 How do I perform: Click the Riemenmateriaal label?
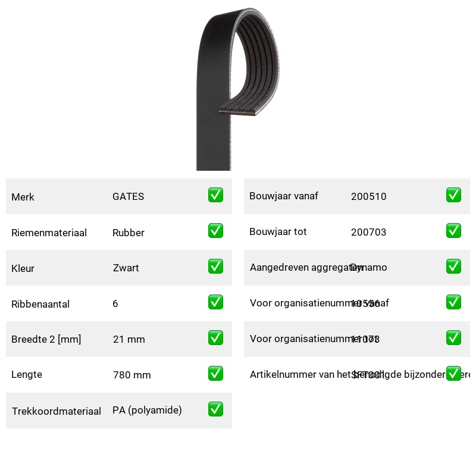pyautogui.click(x=49, y=233)
